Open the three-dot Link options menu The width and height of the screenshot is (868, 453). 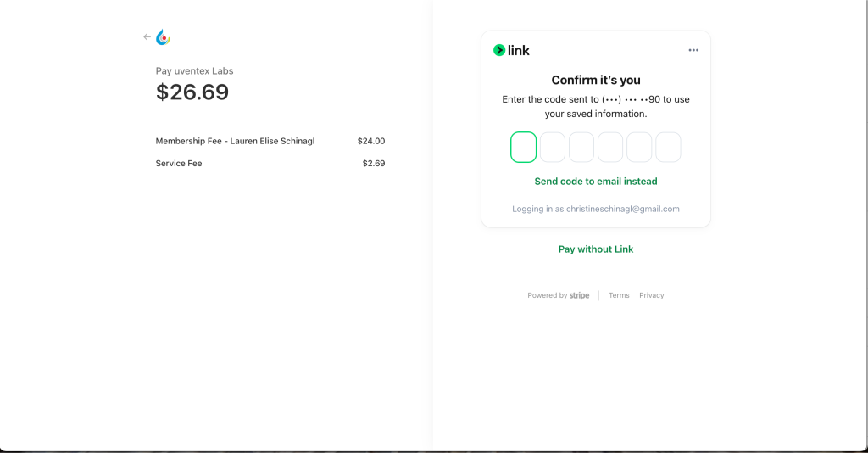tap(693, 50)
